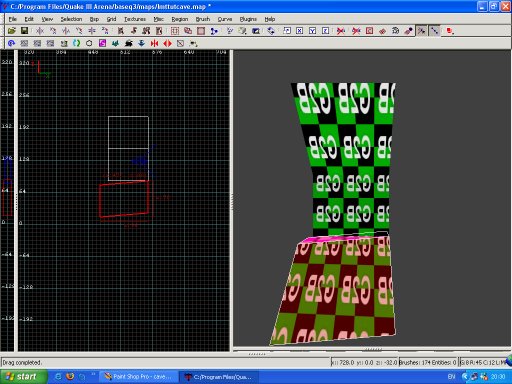Screen dimensions: 512x384
Task: Click the green checkered patch in camera view
Action: (348, 160)
